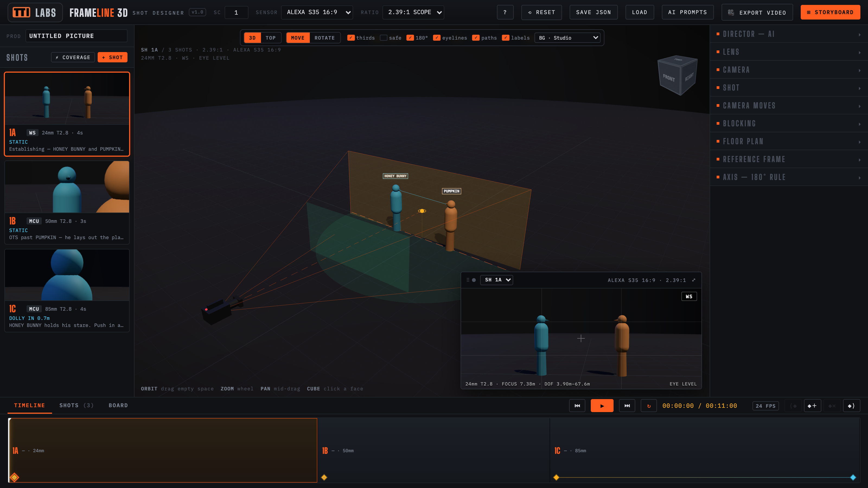The width and height of the screenshot is (868, 488).
Task: Click the TOP face of the view cube
Action: [678, 60]
